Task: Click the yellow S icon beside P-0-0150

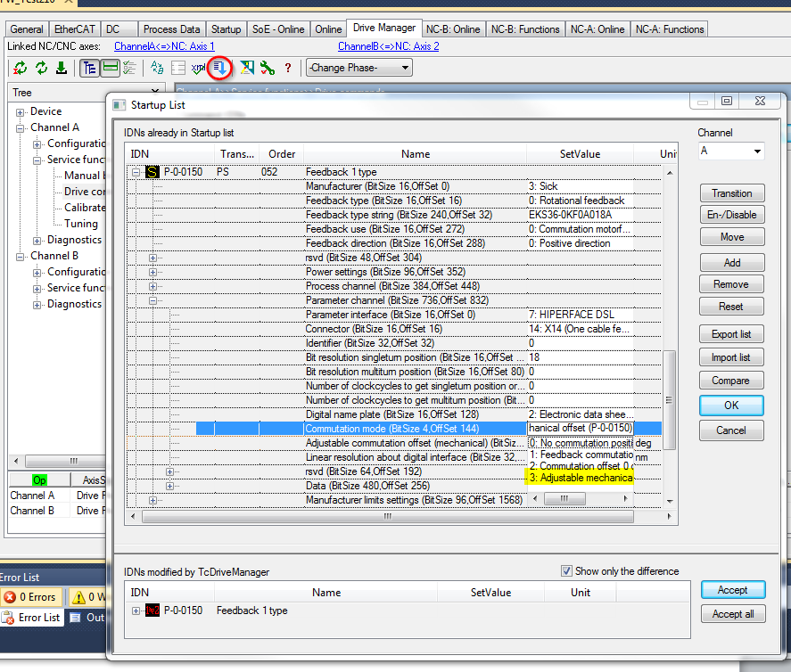Action: (152, 172)
